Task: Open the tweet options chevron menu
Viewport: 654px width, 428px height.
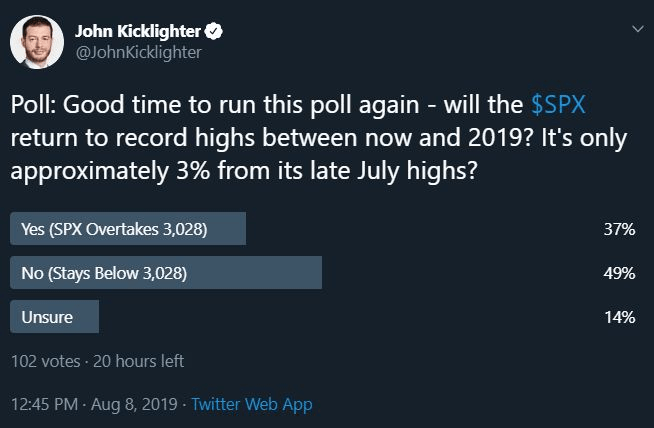Action: pos(638,29)
